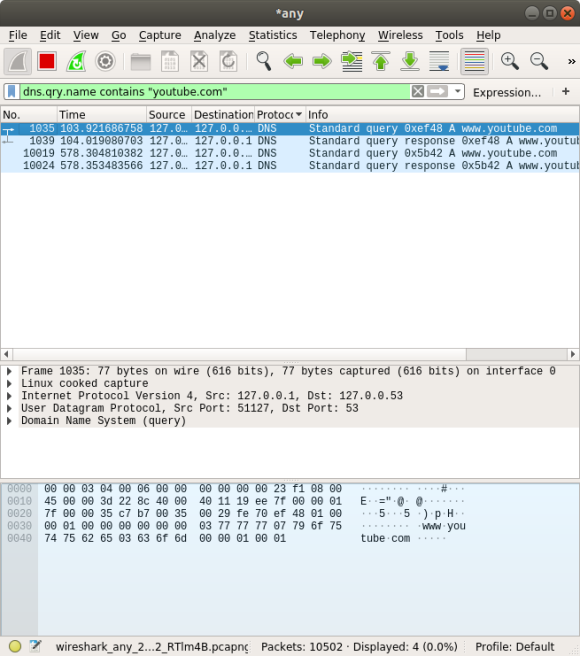The height and width of the screenshot is (656, 580).
Task: Click capture file name in status bar
Action: [152, 647]
